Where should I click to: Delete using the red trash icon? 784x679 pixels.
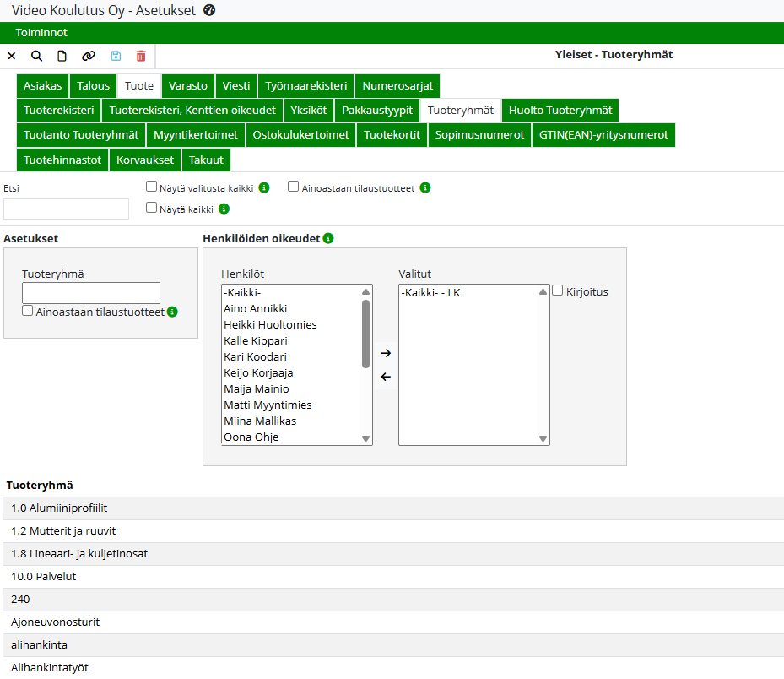click(141, 56)
